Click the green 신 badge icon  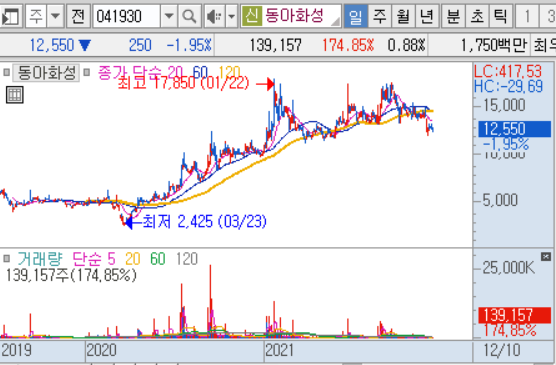coord(251,16)
